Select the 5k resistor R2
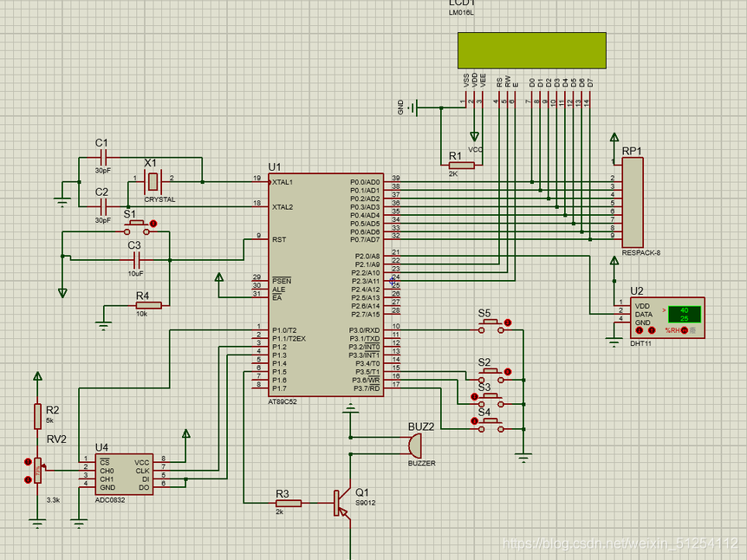The image size is (747, 560). pyautogui.click(x=37, y=417)
